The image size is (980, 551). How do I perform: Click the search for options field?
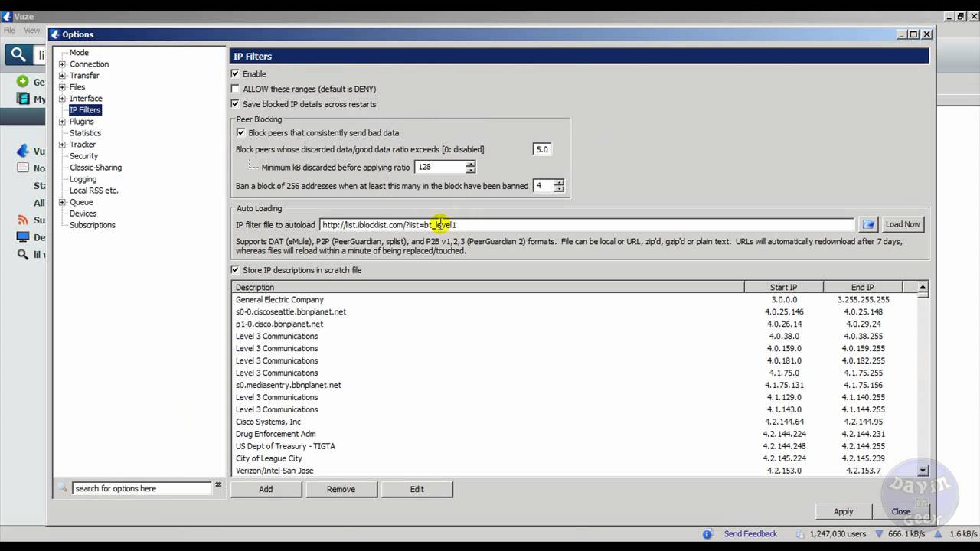[142, 488]
